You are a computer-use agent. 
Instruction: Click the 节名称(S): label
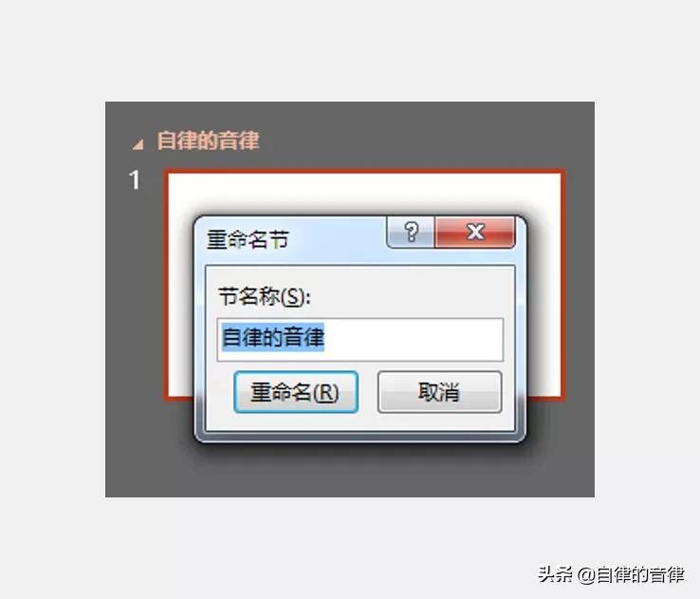265,296
